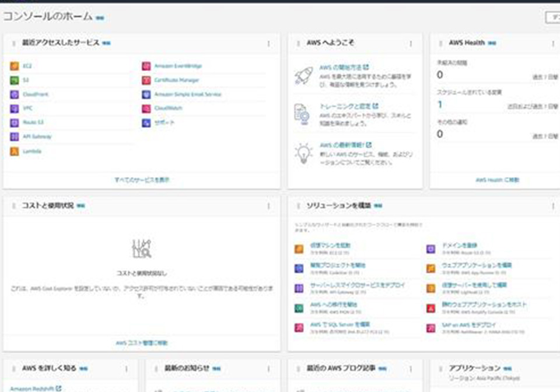Click the AWS Health widget drag handle
The image size is (560, 392).
tap(440, 44)
